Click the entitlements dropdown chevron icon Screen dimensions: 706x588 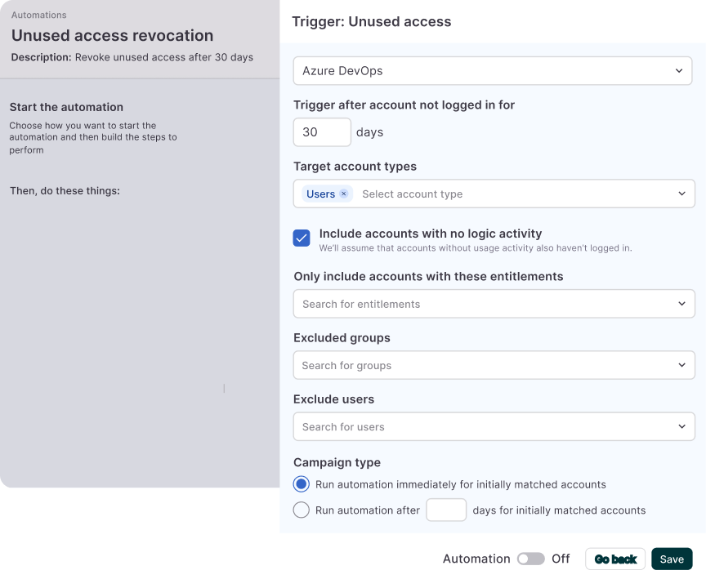(x=681, y=303)
